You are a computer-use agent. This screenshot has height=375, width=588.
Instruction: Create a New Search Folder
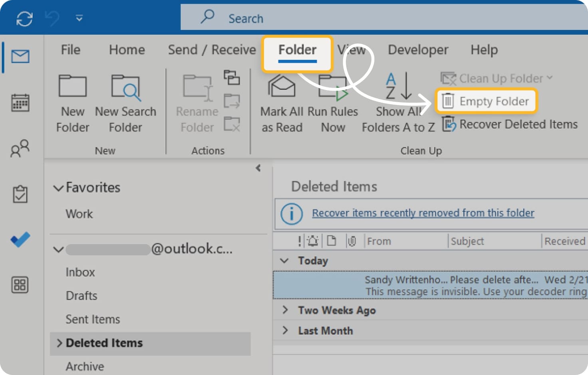tap(125, 103)
